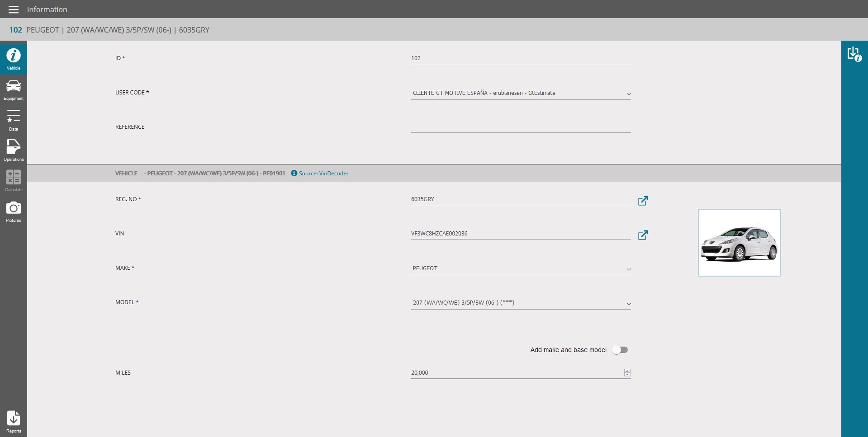Click the Peugeot 207 car thumbnail

[739, 243]
